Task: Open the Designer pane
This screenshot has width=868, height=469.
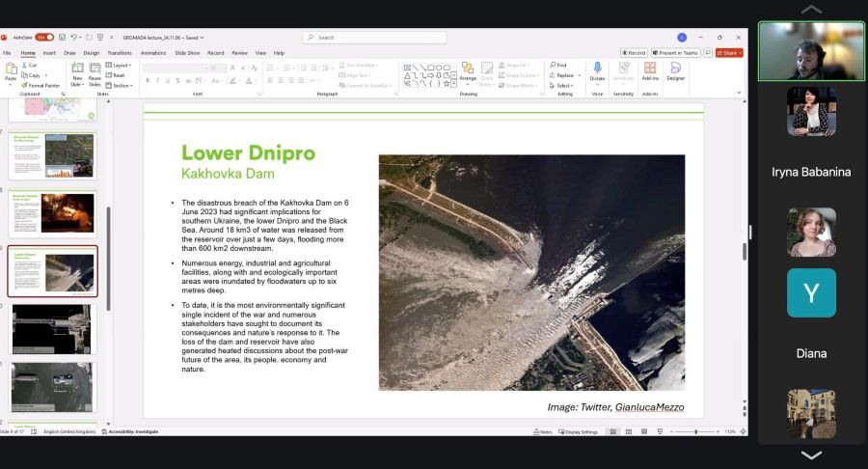Action: click(675, 70)
